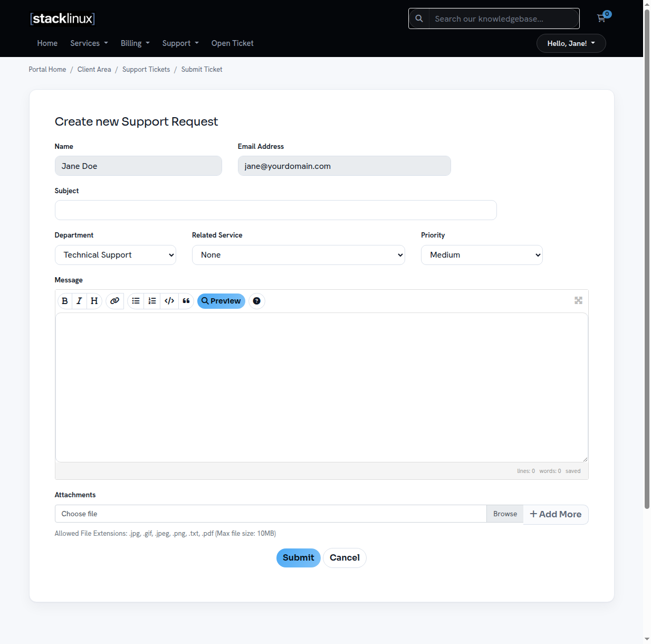This screenshot has width=651, height=644.
Task: Open the Open Ticket nav item
Action: [x=232, y=43]
